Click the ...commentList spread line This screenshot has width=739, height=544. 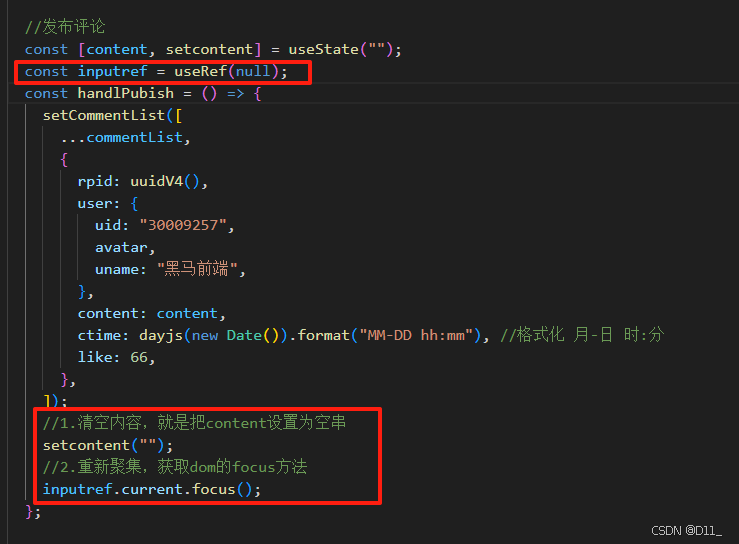click(x=125, y=137)
